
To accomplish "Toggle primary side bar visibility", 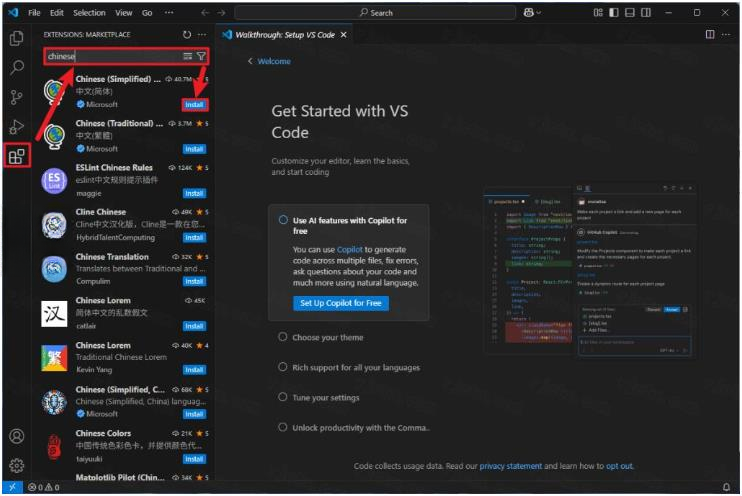I will pos(614,13).
